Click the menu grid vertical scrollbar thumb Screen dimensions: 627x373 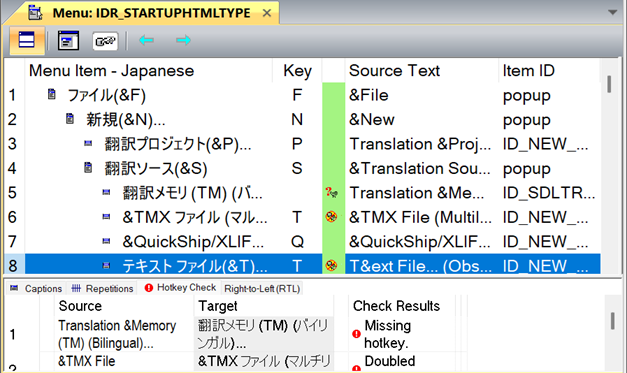coord(609,84)
